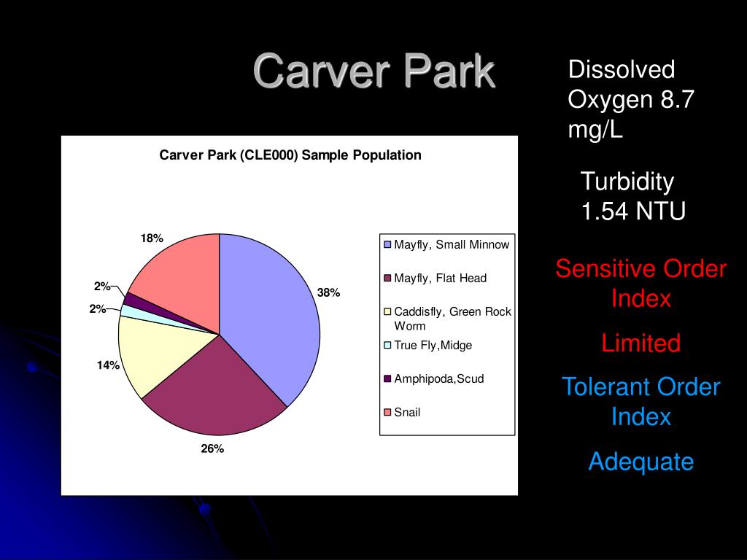Click the blue Tolerant Order Index heading
This screenshot has height=560, width=747.
click(640, 402)
